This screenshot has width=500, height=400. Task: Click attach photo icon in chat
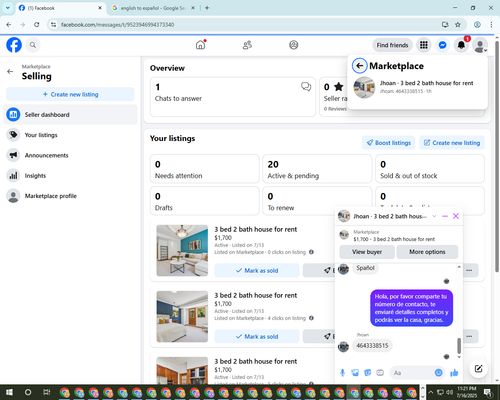point(355,373)
